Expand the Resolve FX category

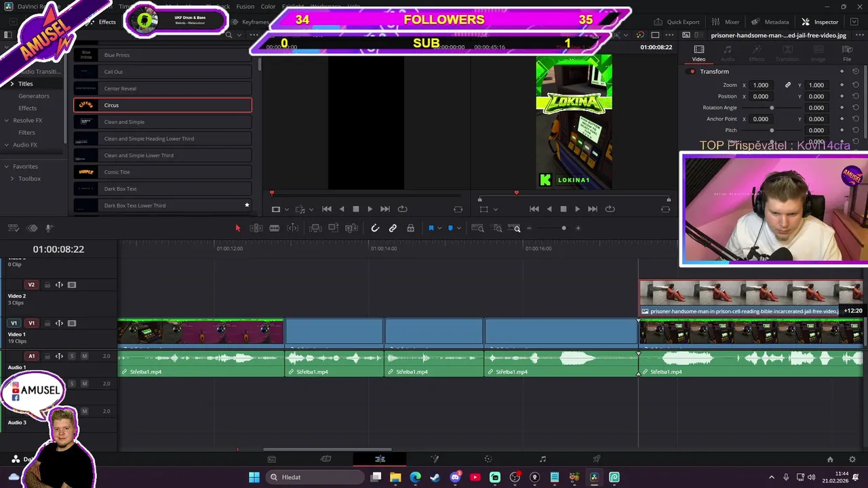(x=6, y=120)
